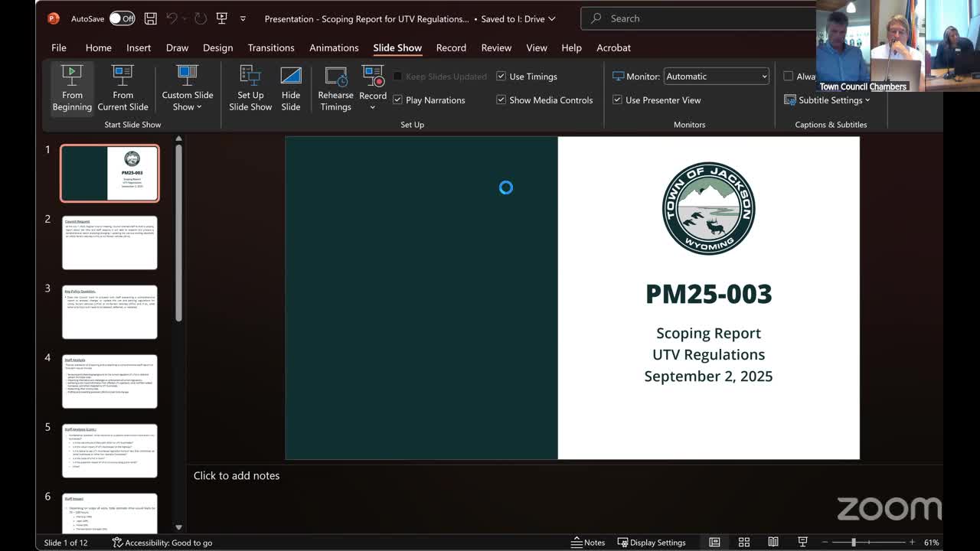Image resolution: width=980 pixels, height=551 pixels.
Task: Click Keep Slides Updated checkbox
Action: tap(397, 77)
